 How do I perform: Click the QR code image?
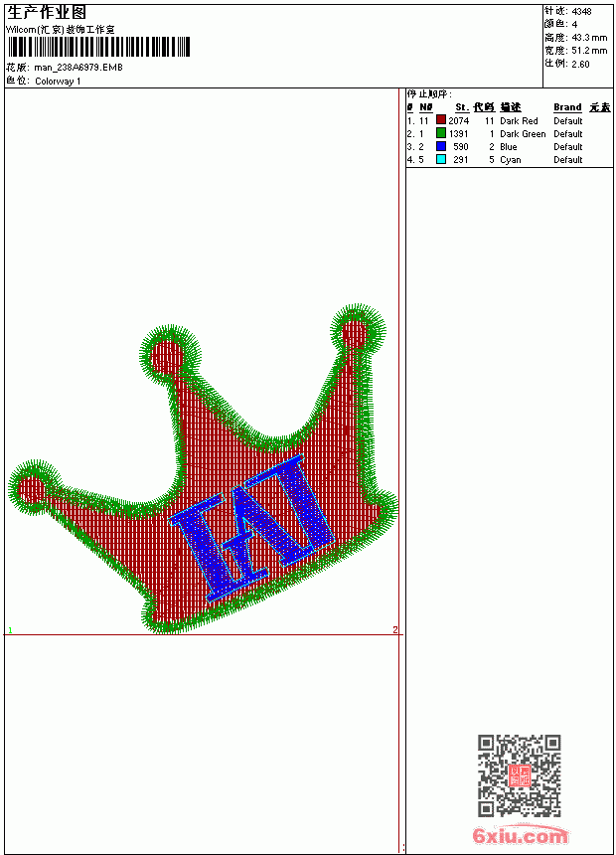click(520, 774)
